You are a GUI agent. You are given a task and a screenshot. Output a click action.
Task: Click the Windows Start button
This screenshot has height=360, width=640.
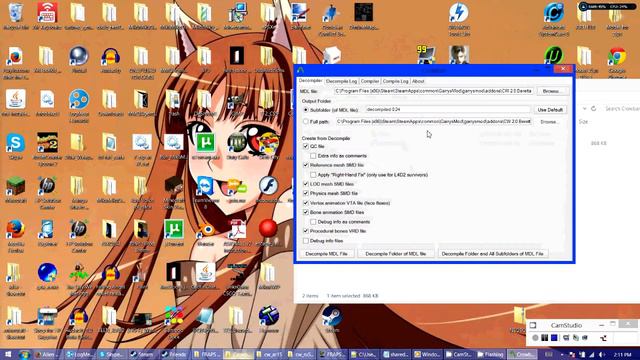[x=8, y=354]
